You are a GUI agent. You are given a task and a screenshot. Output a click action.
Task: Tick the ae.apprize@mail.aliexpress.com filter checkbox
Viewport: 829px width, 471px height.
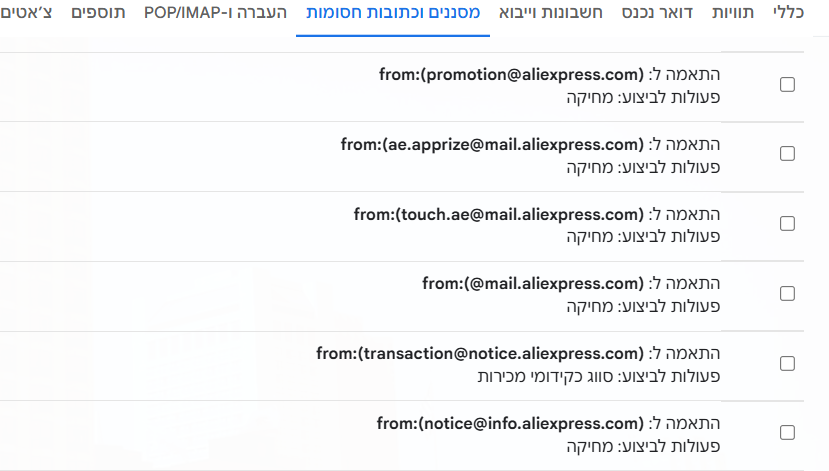[787, 154]
